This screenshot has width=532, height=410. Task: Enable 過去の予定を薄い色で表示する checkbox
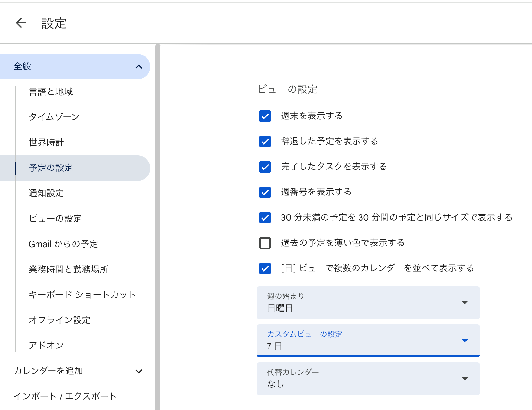(265, 243)
